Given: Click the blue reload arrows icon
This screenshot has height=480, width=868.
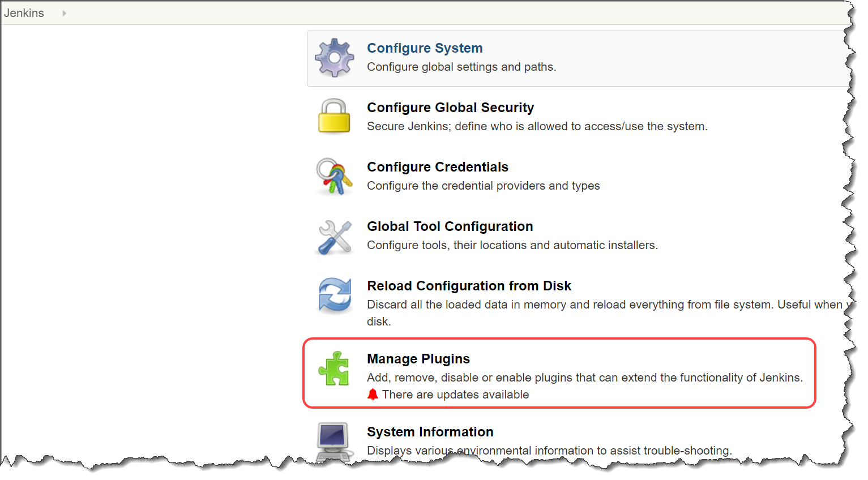Looking at the screenshot, I should click(x=334, y=295).
